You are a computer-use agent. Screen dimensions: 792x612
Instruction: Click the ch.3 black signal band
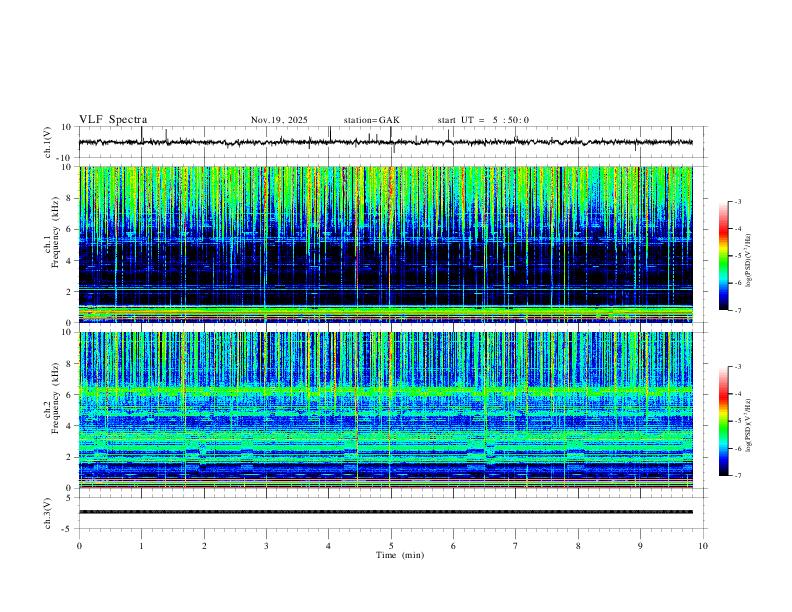386,512
